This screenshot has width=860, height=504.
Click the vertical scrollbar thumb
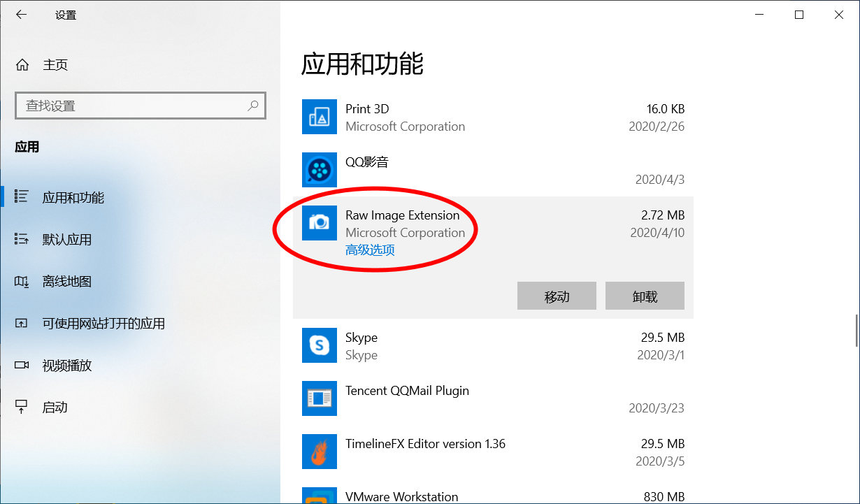857,331
